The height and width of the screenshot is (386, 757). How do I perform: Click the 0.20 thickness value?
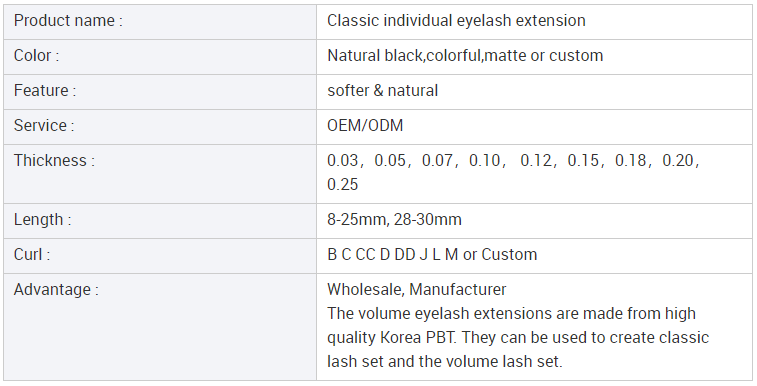(x=678, y=161)
